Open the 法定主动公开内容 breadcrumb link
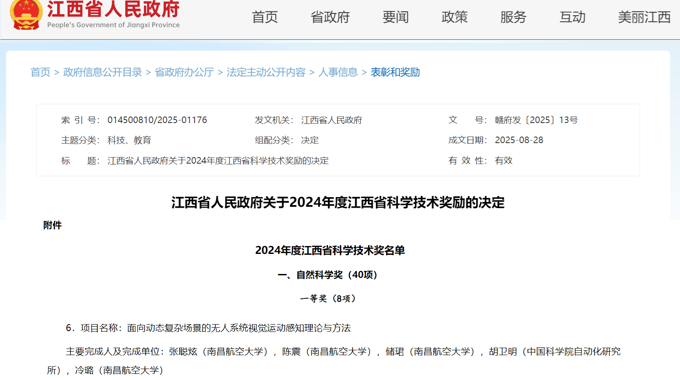680x380 pixels. (x=266, y=72)
